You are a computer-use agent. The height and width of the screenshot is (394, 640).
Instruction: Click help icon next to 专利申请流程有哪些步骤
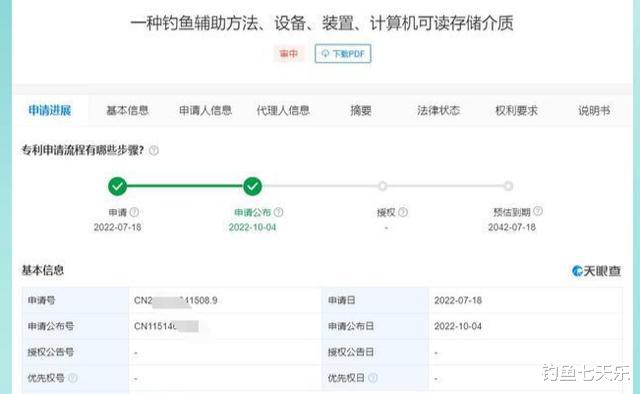pos(154,150)
